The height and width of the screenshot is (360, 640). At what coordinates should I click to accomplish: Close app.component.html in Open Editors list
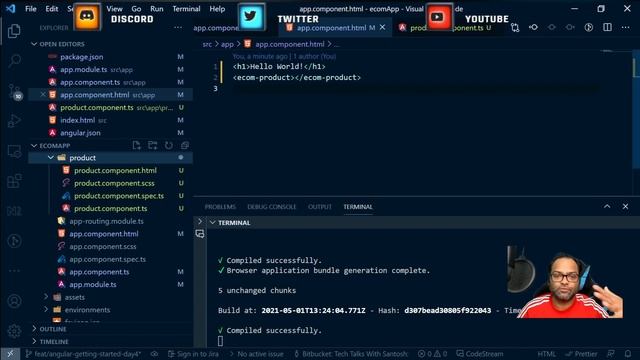[43, 95]
